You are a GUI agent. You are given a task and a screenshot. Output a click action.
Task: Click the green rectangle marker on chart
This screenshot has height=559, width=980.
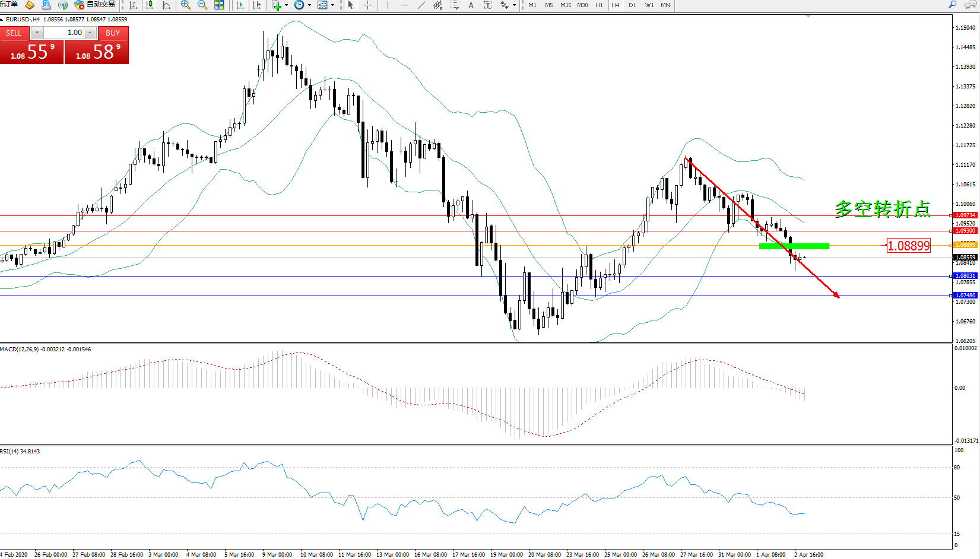pos(794,246)
